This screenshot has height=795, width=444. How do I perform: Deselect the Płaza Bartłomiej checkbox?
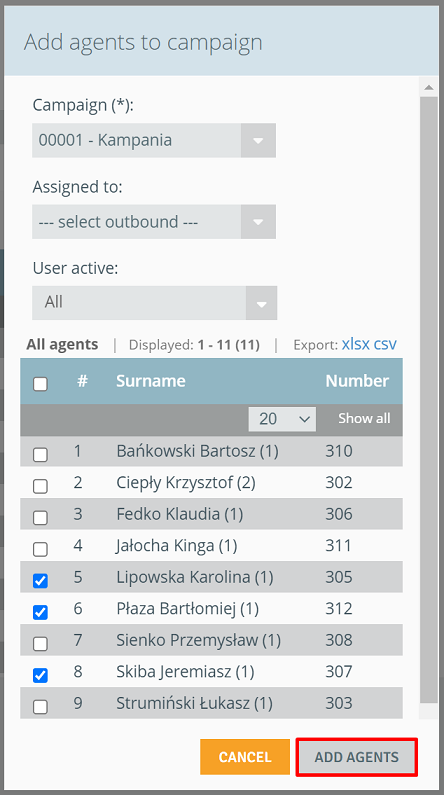click(41, 612)
